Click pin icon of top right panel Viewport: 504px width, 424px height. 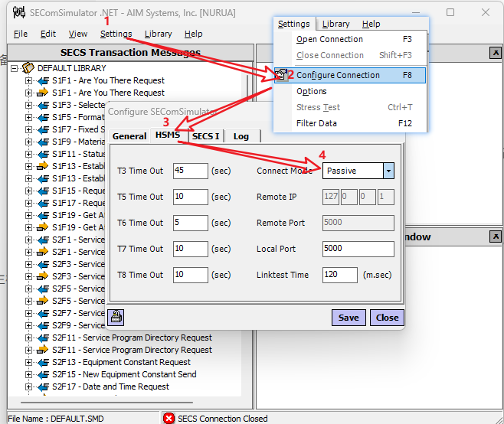coord(496,53)
